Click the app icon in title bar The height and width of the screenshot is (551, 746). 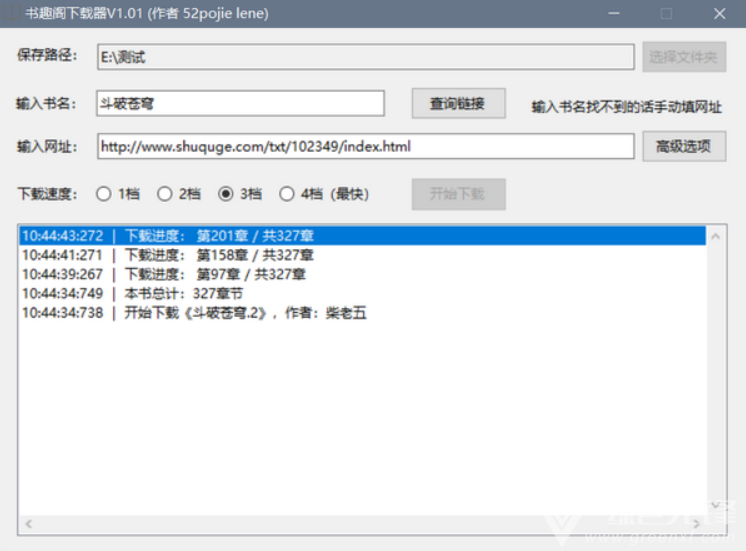[10, 13]
